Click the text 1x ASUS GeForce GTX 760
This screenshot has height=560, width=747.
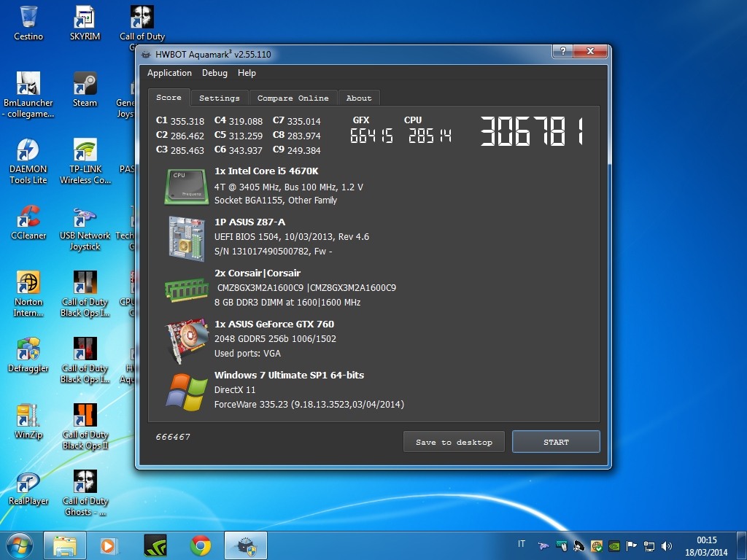pyautogui.click(x=274, y=324)
